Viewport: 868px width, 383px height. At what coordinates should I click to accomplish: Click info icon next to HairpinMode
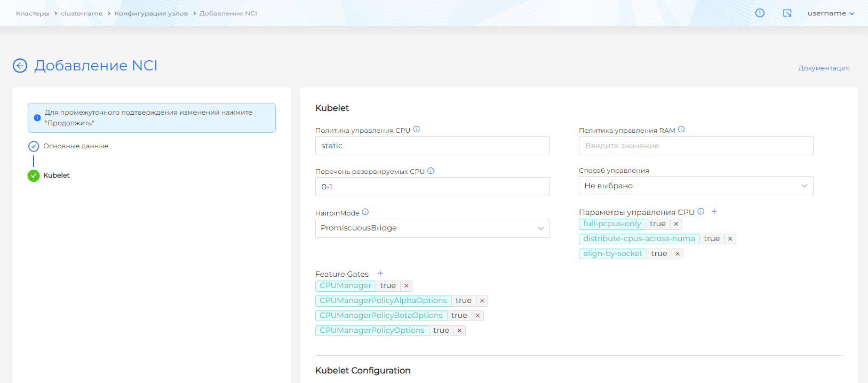click(x=365, y=212)
